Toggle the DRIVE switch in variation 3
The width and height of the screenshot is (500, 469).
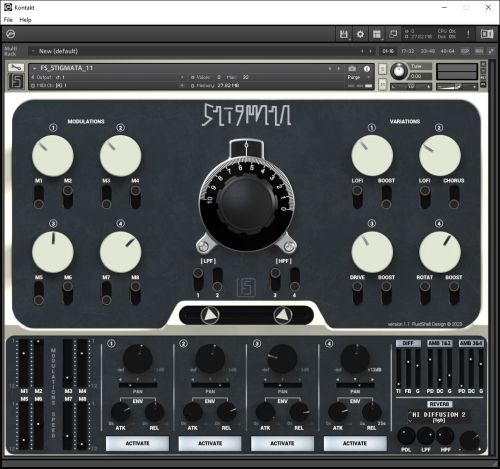[x=357, y=293]
